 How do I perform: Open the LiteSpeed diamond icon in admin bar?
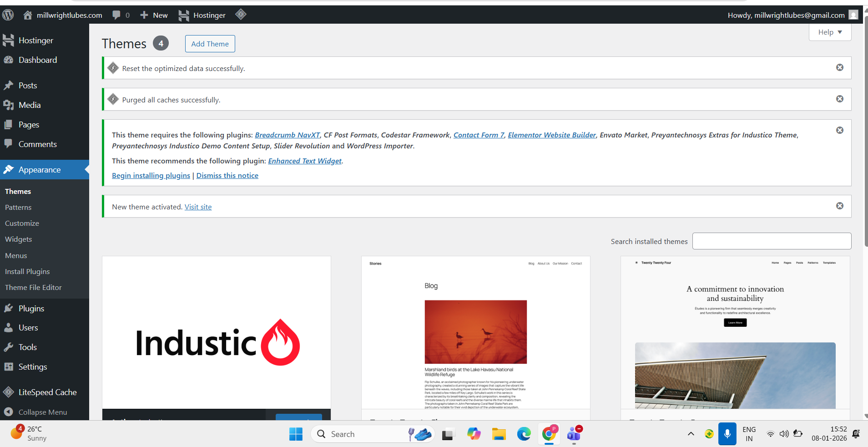(x=241, y=15)
